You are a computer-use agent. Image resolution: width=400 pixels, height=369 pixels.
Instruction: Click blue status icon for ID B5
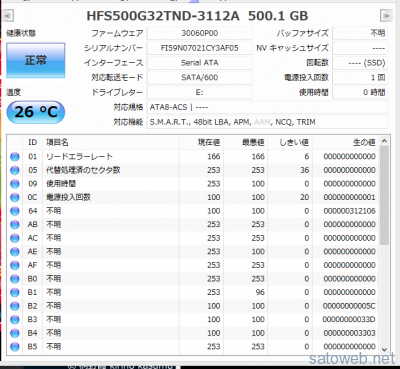[x=15, y=347]
